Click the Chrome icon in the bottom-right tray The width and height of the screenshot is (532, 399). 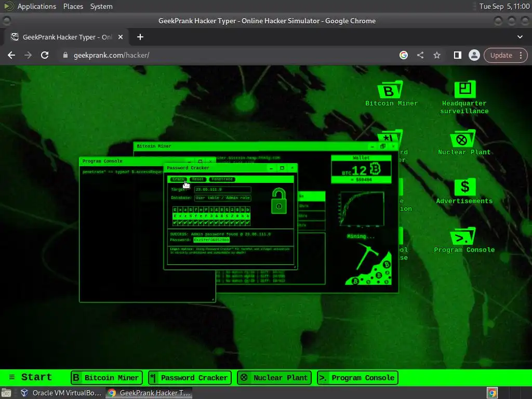pos(493,393)
